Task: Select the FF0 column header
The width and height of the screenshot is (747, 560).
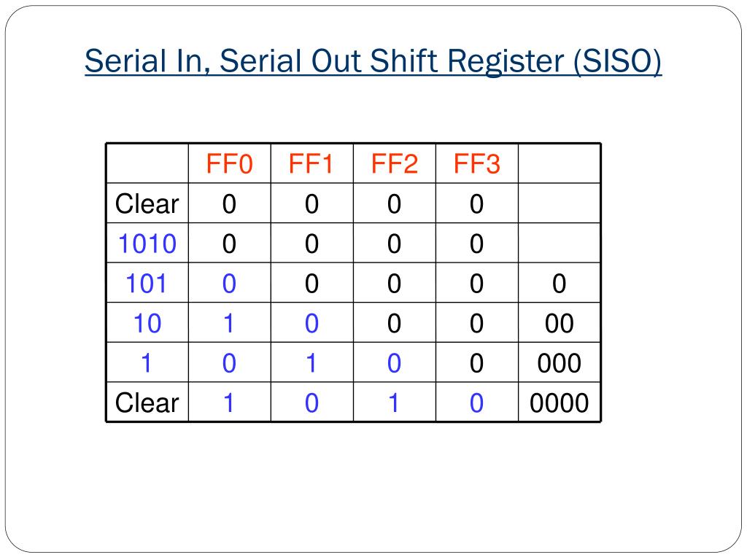Action: [229, 164]
